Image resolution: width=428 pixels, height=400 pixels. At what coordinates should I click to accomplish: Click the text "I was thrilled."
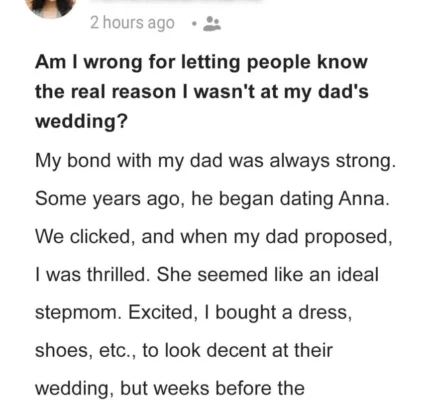click(x=93, y=275)
